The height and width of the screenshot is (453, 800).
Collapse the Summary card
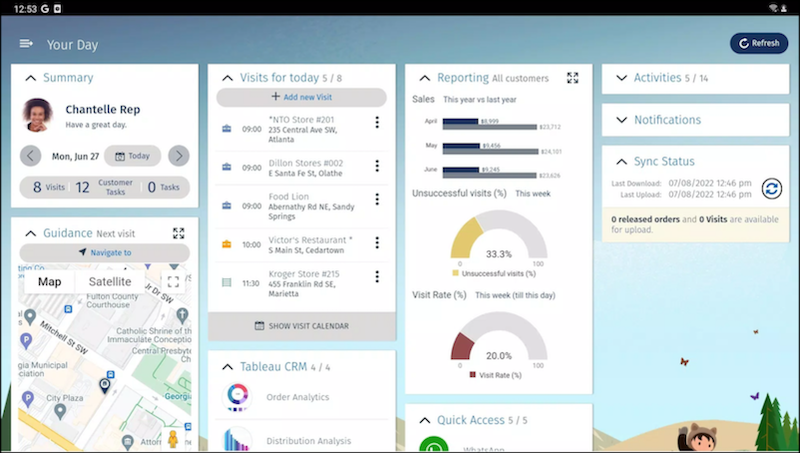coord(30,78)
